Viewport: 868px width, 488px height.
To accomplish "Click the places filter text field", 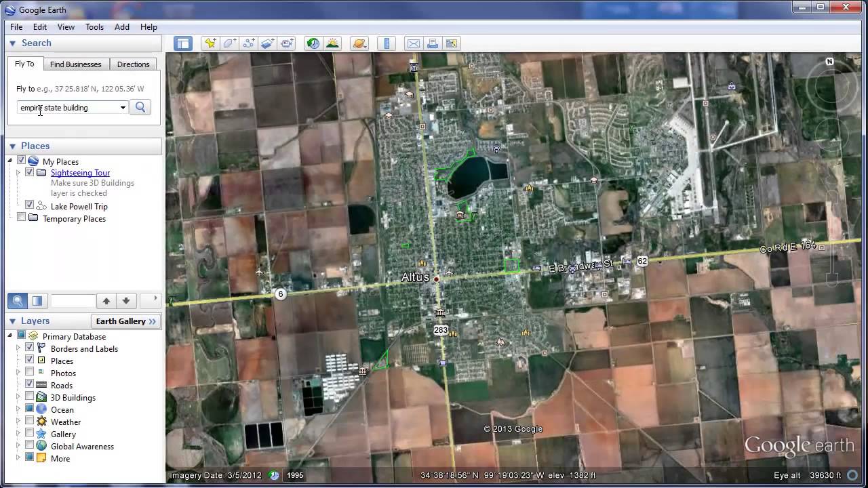I will [x=73, y=301].
